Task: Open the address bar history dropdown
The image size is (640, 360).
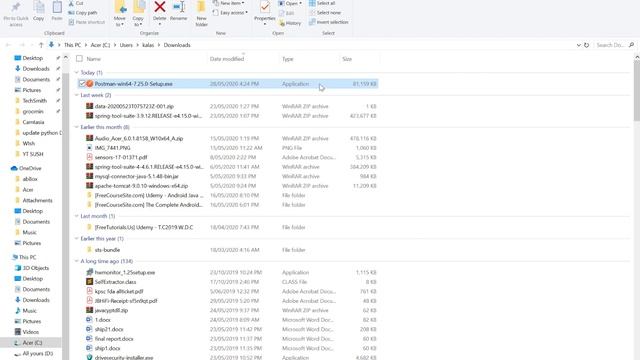Action: coord(578,45)
